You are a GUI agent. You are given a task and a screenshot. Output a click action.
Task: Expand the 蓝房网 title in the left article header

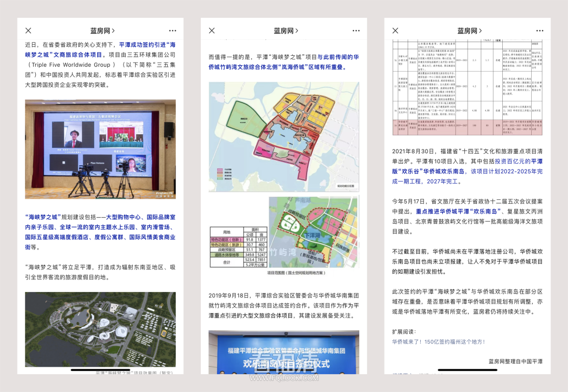[x=102, y=31]
